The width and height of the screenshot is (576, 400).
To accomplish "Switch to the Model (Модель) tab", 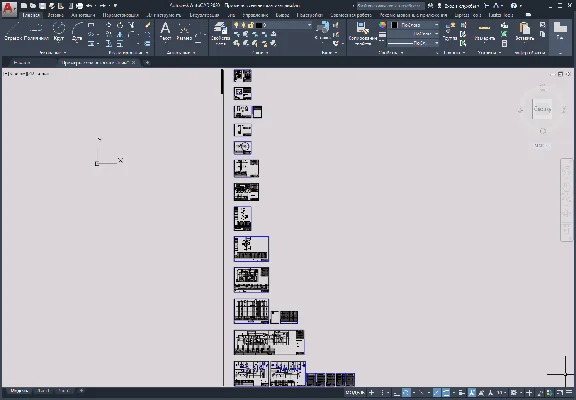I will coord(18,391).
